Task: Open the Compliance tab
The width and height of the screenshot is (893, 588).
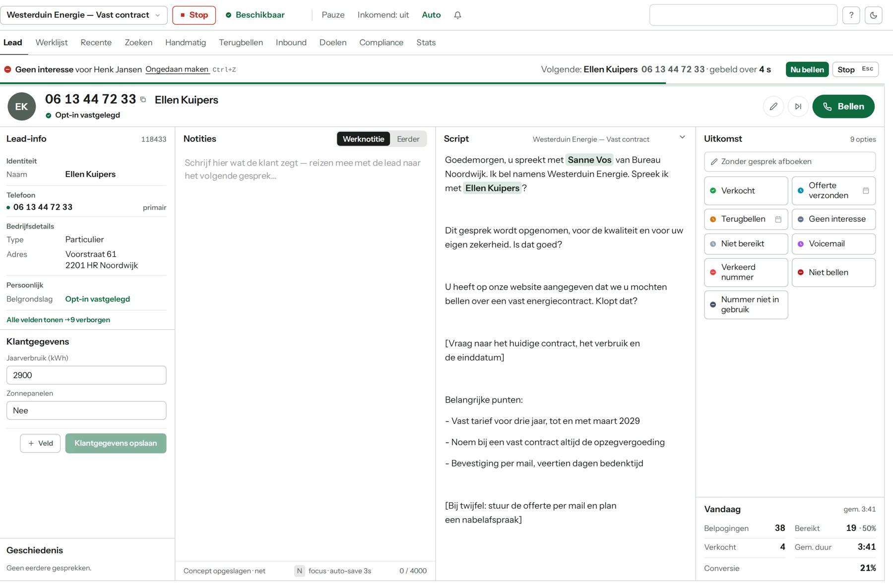Action: click(x=381, y=43)
